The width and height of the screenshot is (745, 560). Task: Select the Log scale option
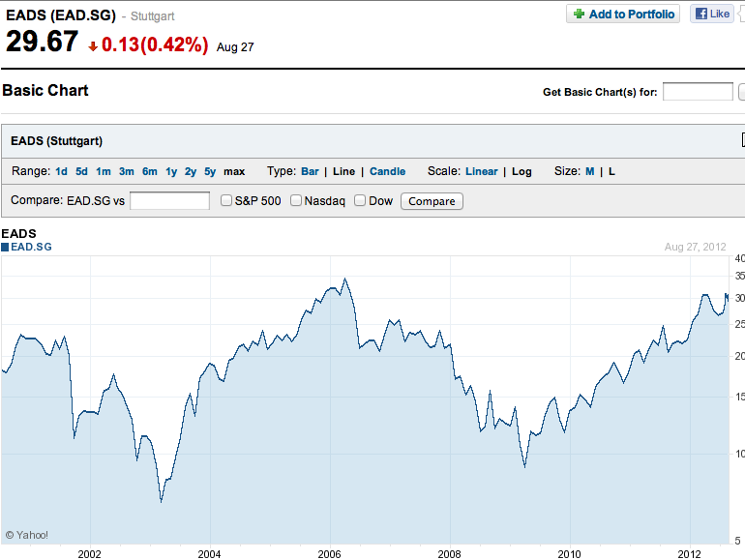tap(521, 171)
